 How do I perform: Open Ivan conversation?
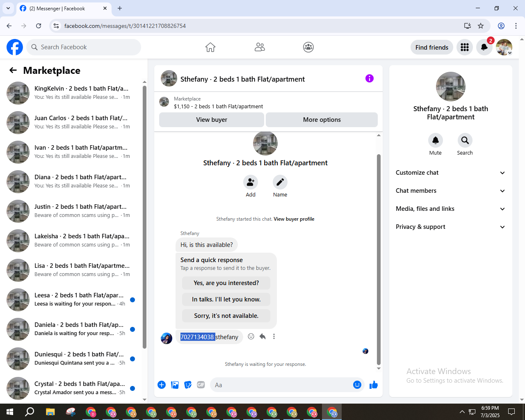[x=72, y=152]
